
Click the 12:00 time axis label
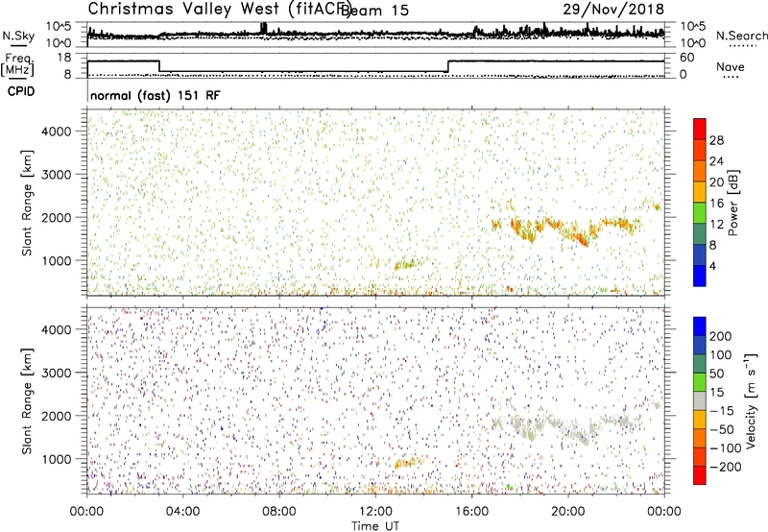point(375,512)
